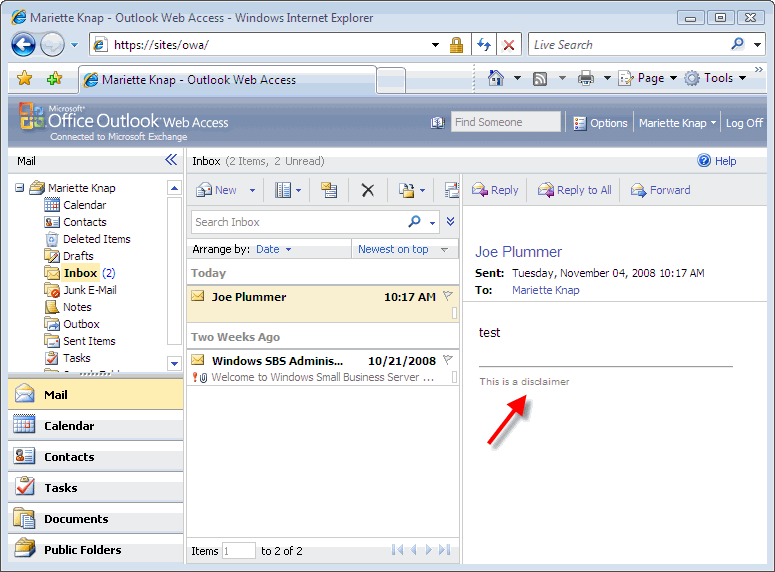
Task: Click folder tree scrollbar up arrow
Action: click(174, 188)
